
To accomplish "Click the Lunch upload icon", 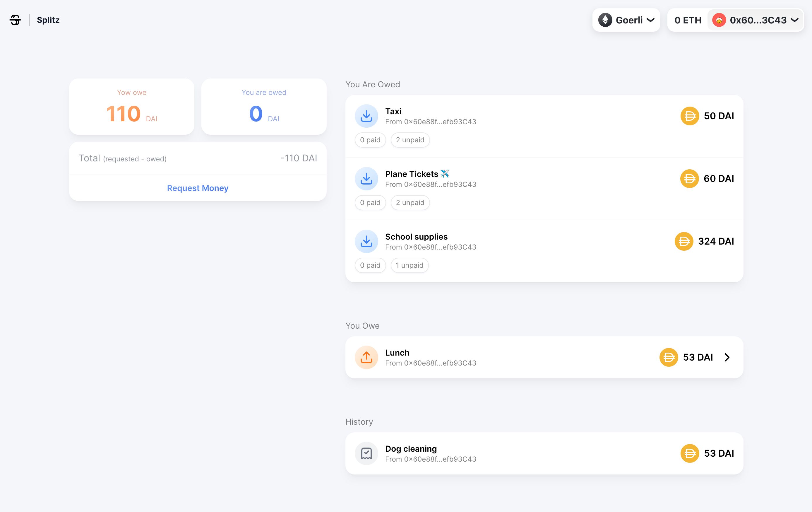I will tap(366, 357).
